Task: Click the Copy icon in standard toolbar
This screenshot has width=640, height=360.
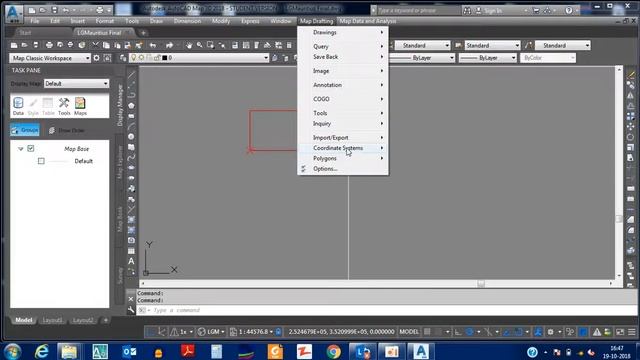Action: pyautogui.click(x=106, y=45)
